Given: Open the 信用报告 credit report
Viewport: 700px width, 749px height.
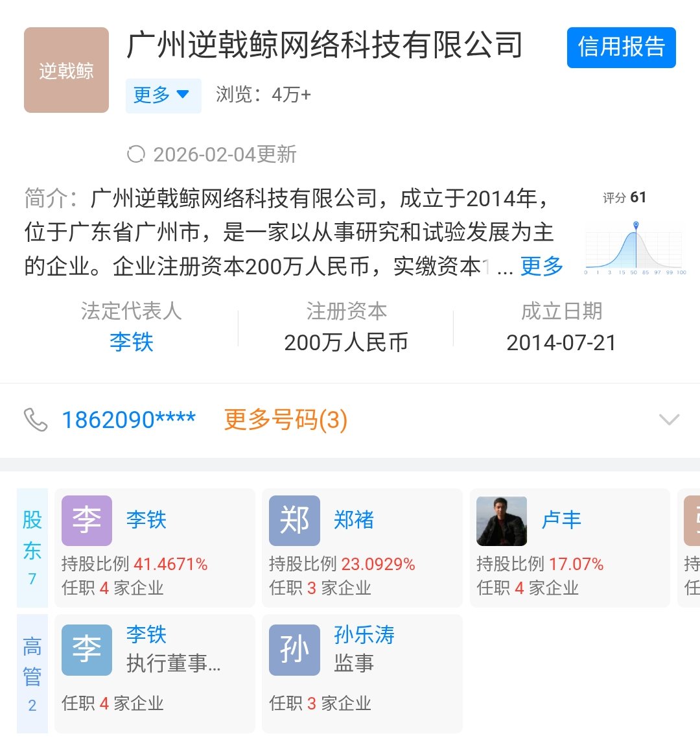Looking at the screenshot, I should coord(621,47).
